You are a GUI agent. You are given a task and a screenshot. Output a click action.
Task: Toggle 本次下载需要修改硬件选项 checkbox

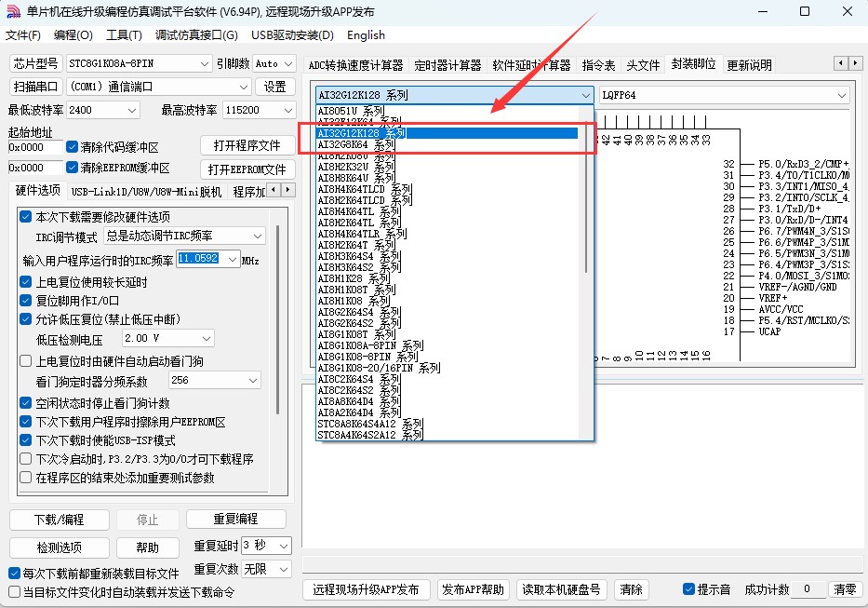tap(25, 217)
